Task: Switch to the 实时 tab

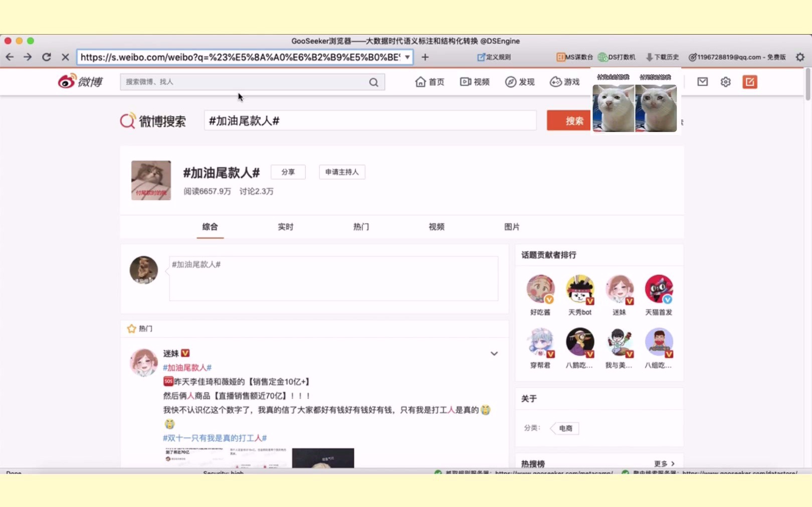Action: pyautogui.click(x=286, y=227)
